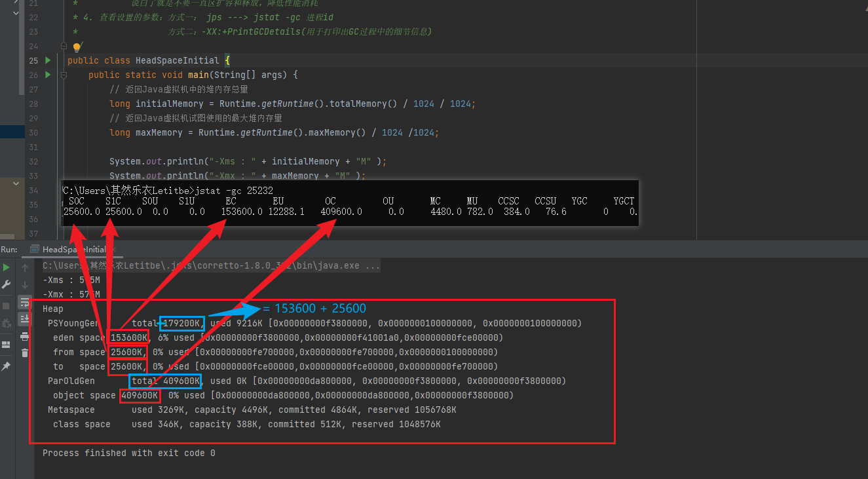The height and width of the screenshot is (479, 868).
Task: Click the class space console line
Action: coord(247,424)
